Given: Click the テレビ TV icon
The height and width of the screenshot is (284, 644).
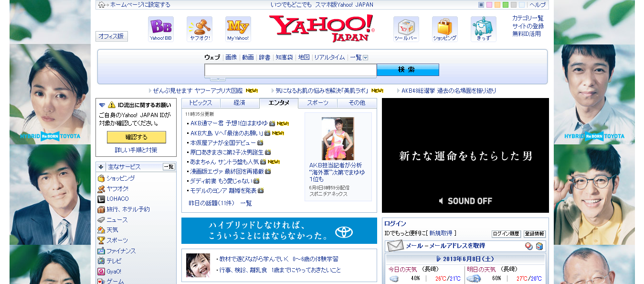Looking at the screenshot, I should point(101,261).
